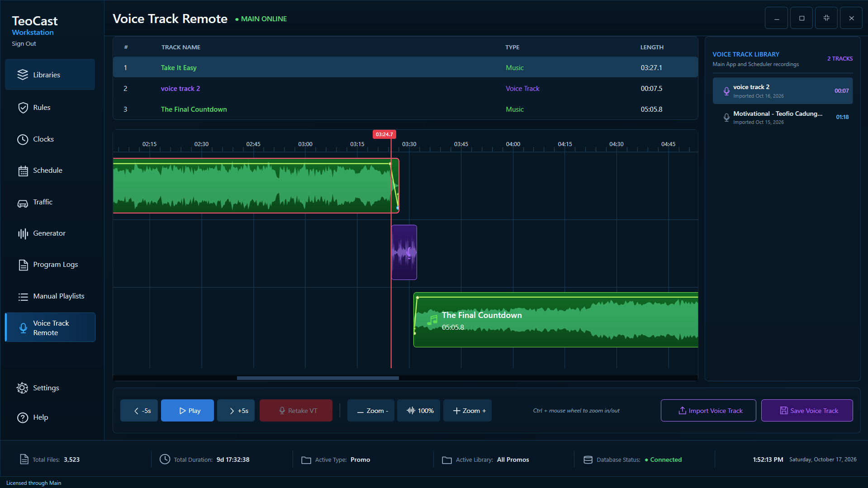Click Zoom - button
Screen dimensions: 868x488
click(x=371, y=411)
